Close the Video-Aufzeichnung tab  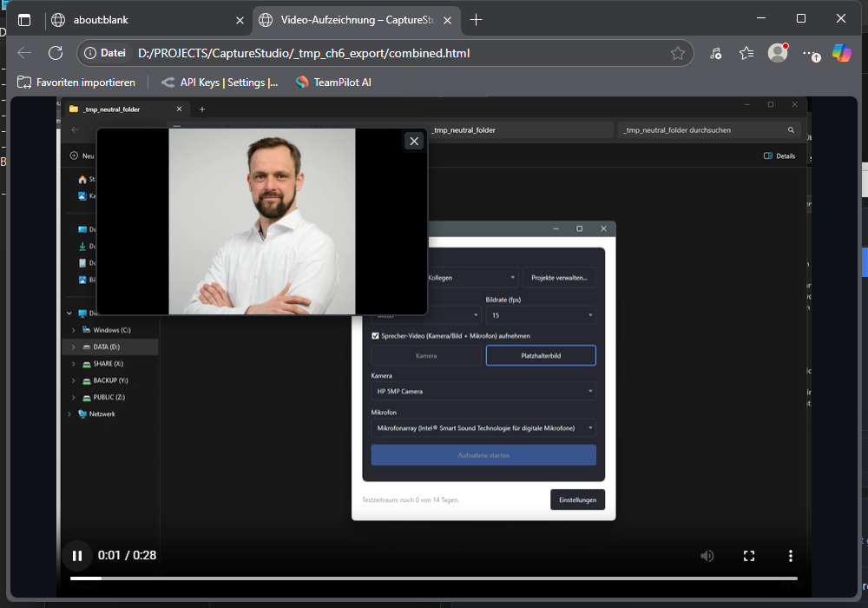(447, 21)
